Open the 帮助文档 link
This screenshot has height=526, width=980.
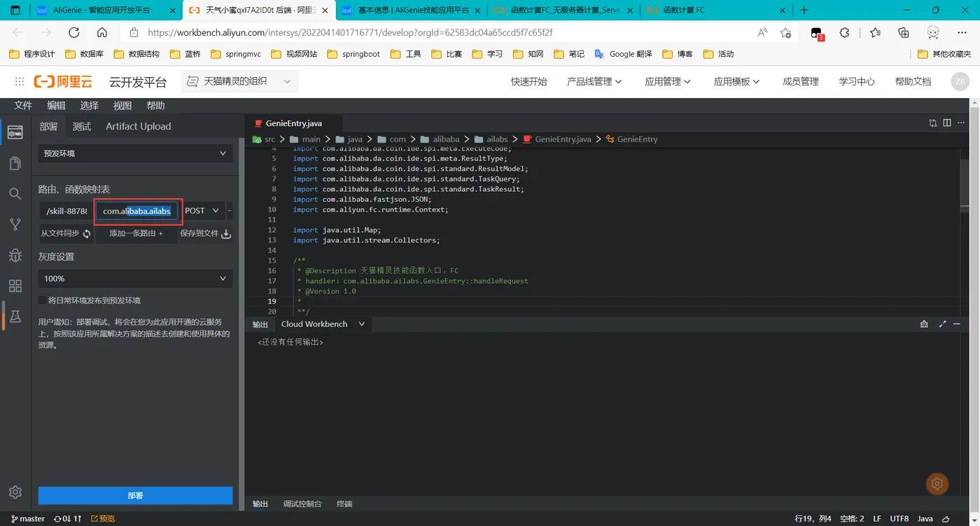pos(913,81)
